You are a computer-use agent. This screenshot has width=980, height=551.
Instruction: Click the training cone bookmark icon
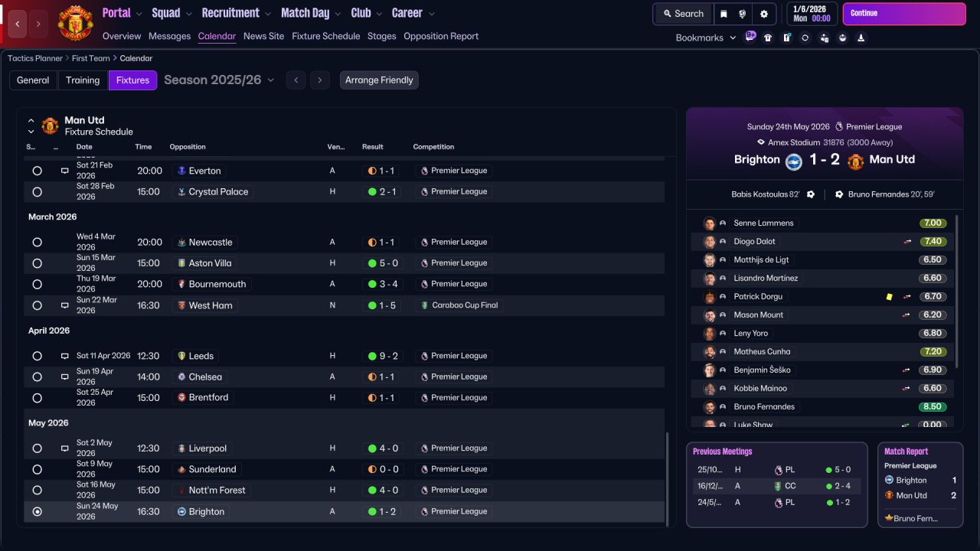861,37
